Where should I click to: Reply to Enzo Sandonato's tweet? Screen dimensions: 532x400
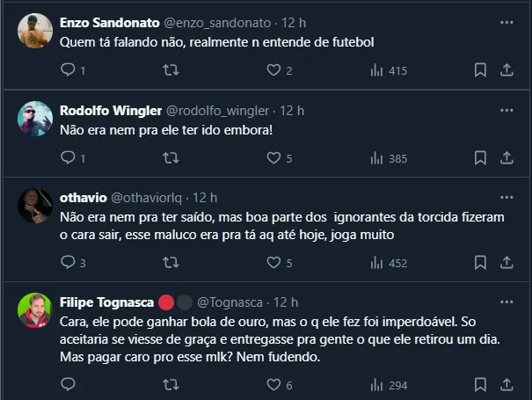pos(69,70)
